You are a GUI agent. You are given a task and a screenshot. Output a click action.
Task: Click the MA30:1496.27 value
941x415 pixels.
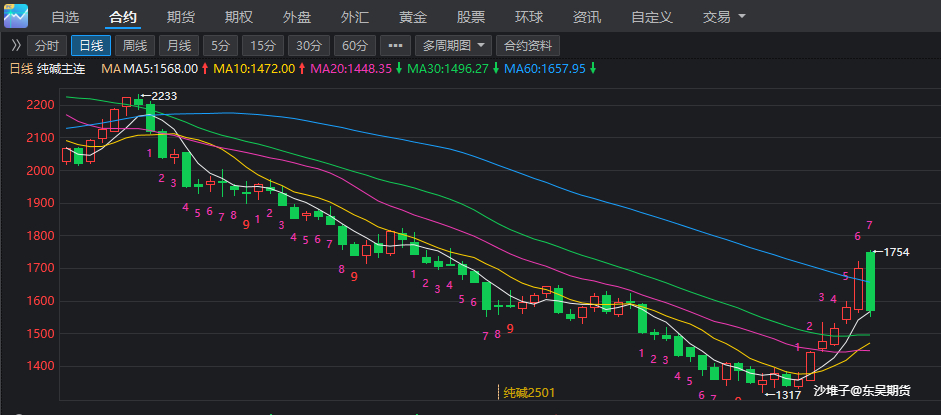448,69
